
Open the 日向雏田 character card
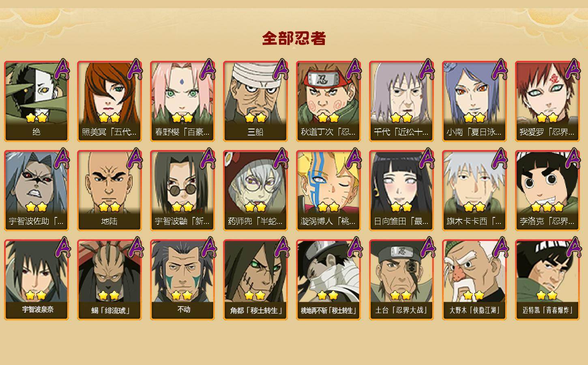click(x=401, y=191)
